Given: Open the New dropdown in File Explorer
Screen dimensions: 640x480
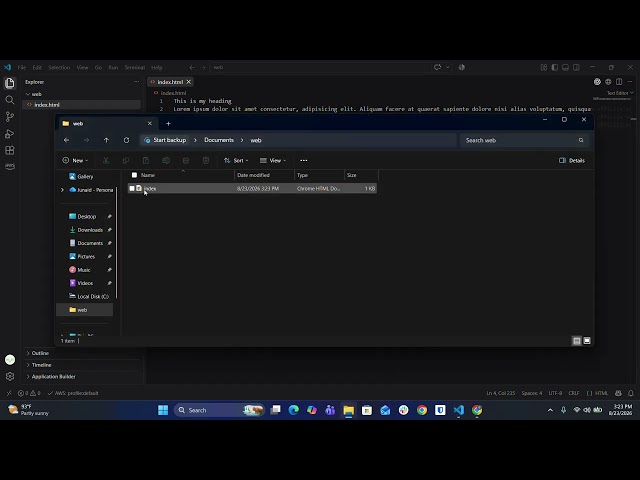Looking at the screenshot, I should (x=75, y=160).
